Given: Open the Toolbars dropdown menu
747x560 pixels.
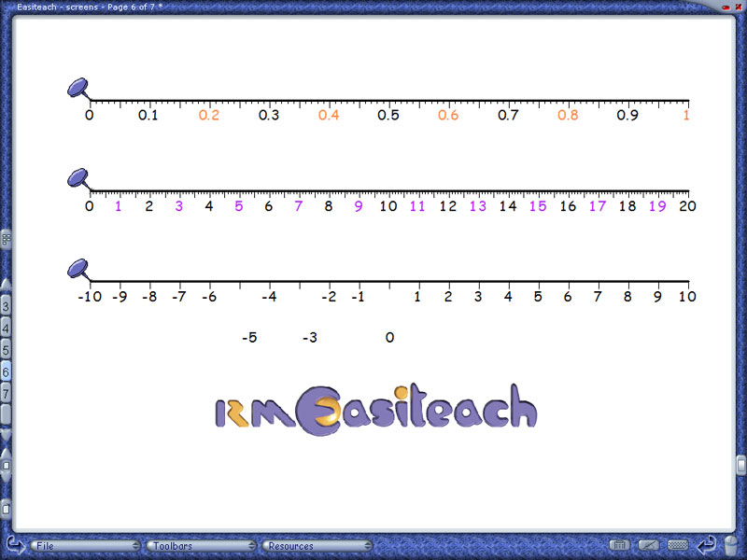Looking at the screenshot, I should pyautogui.click(x=202, y=546).
